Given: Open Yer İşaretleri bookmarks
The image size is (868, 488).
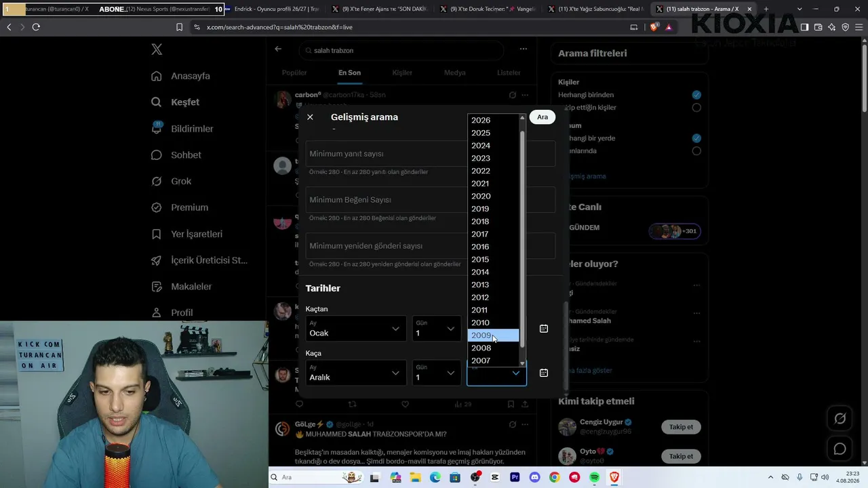Looking at the screenshot, I should [186, 234].
